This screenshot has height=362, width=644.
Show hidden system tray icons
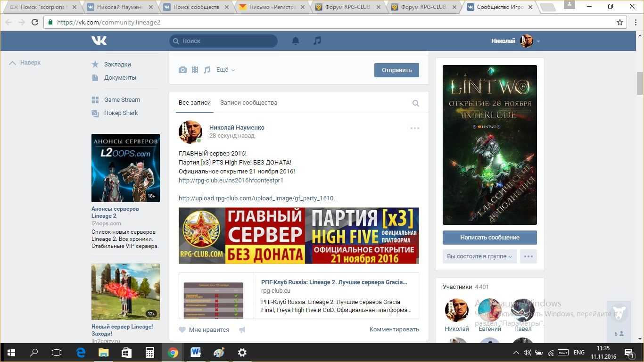[x=516, y=353]
